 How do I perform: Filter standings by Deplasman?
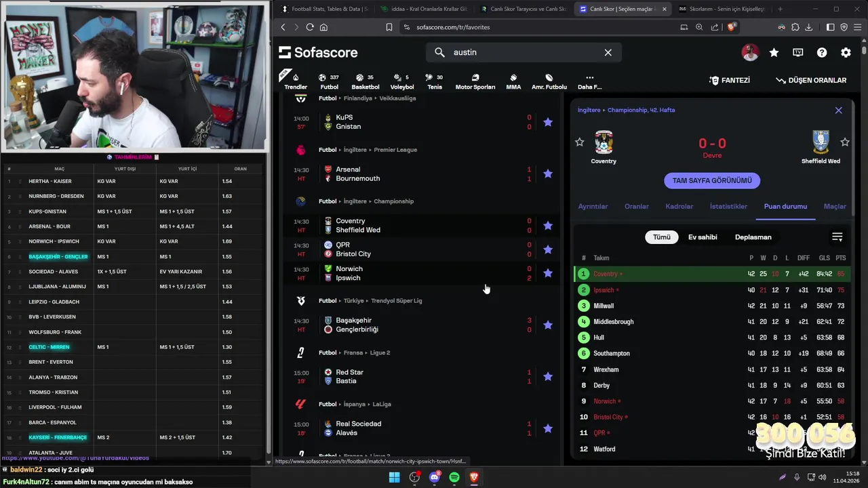[x=753, y=237]
